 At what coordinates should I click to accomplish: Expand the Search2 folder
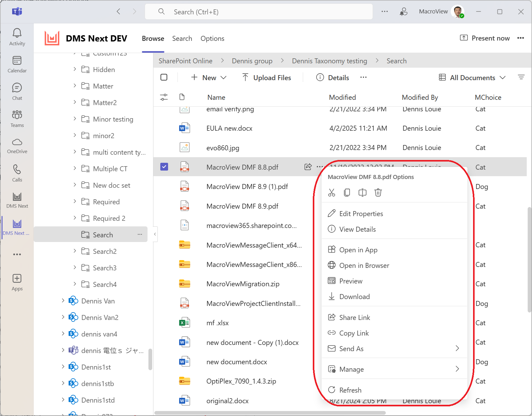(75, 251)
